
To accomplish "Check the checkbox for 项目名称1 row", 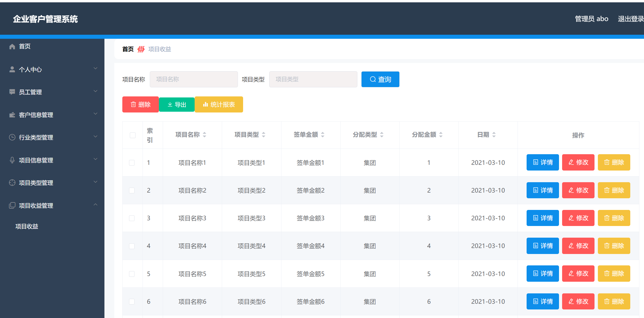I will 131,162.
